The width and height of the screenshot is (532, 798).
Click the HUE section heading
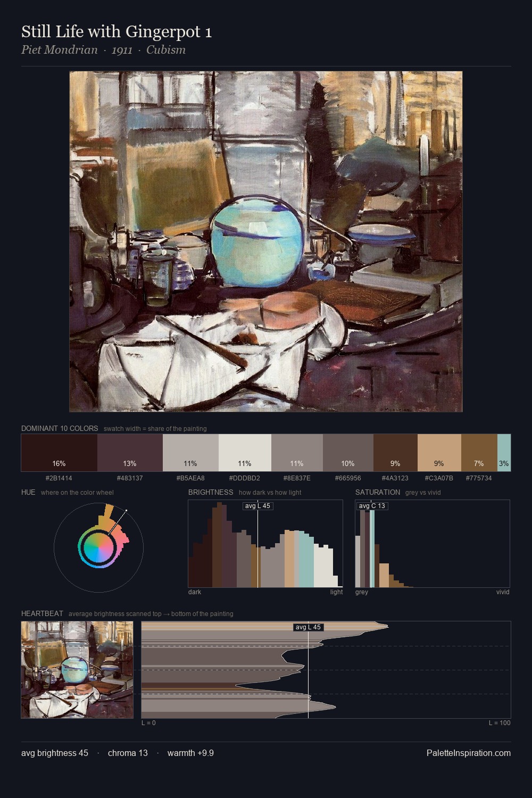[28, 492]
